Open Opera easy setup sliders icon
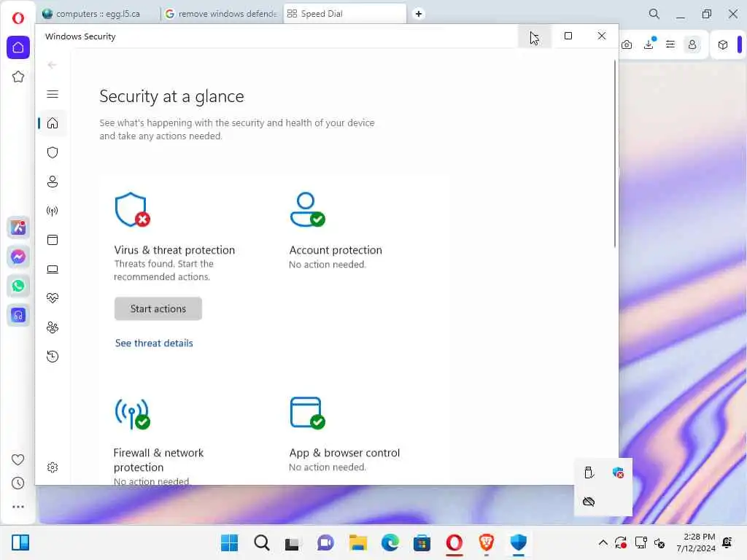The width and height of the screenshot is (747, 560). [x=670, y=44]
